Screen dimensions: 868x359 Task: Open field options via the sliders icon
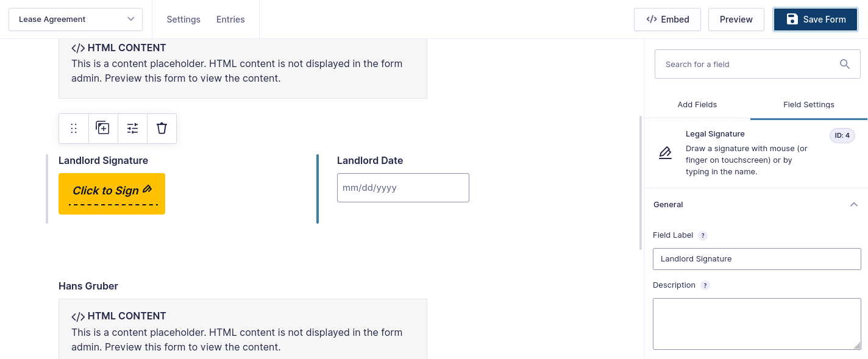(132, 128)
